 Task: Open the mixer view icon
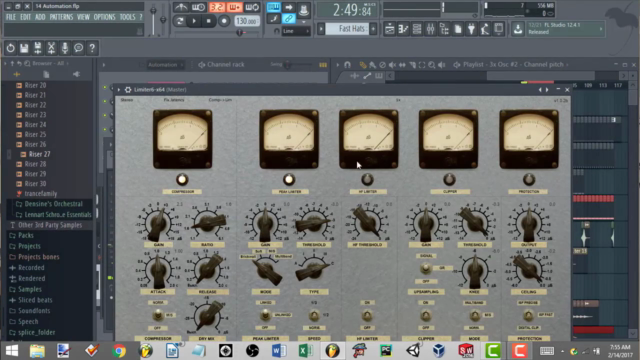(x=431, y=29)
